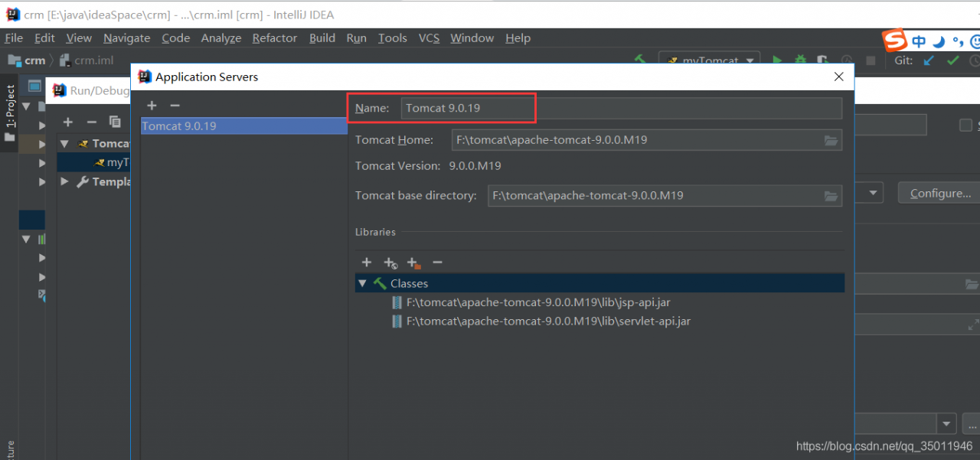
Task: Add a new application server
Action: (x=152, y=106)
